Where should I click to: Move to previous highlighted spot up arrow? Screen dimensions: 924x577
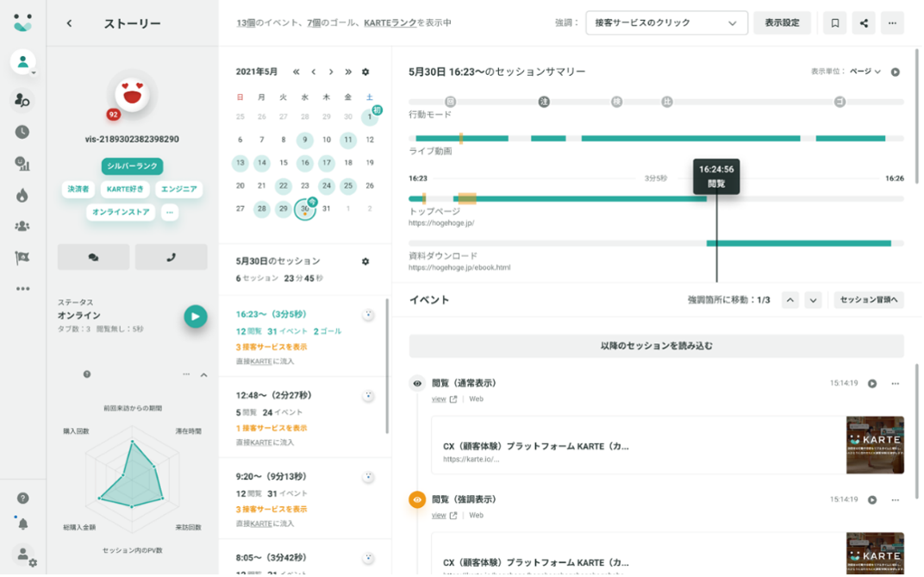790,300
